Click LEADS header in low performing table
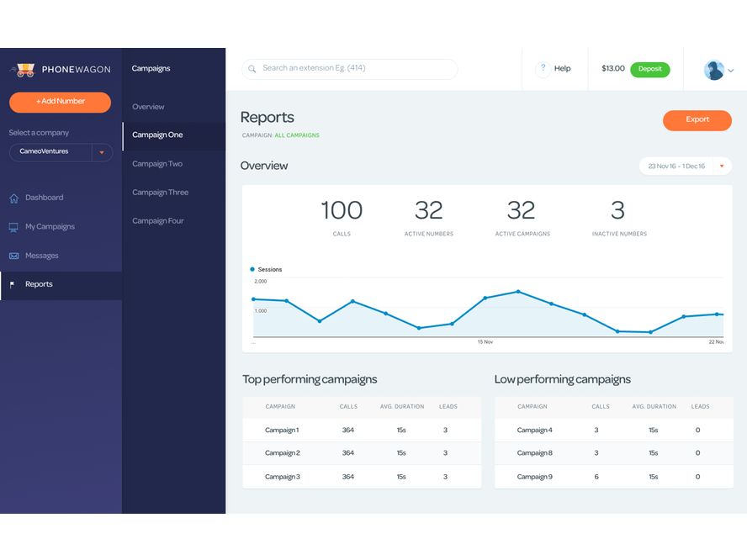747x560 pixels. click(700, 407)
